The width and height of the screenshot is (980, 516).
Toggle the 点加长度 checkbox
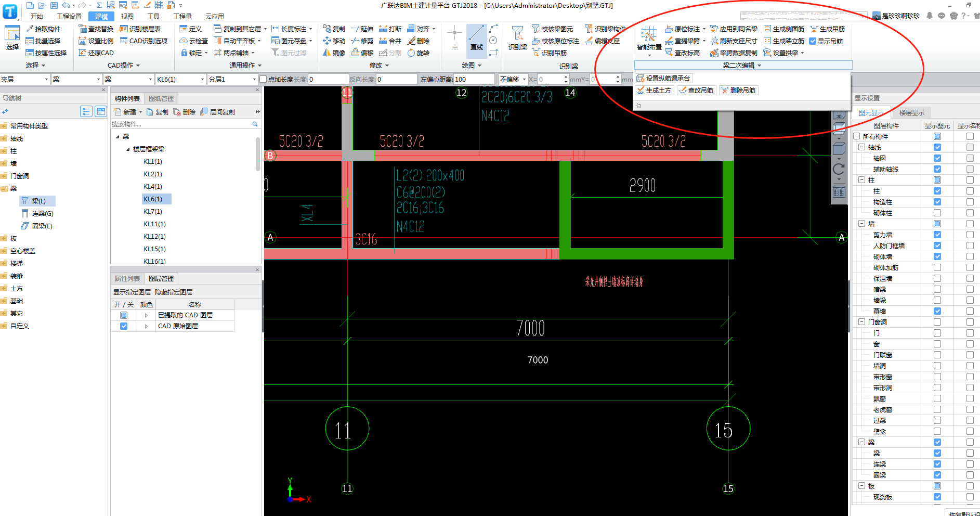tap(263, 79)
